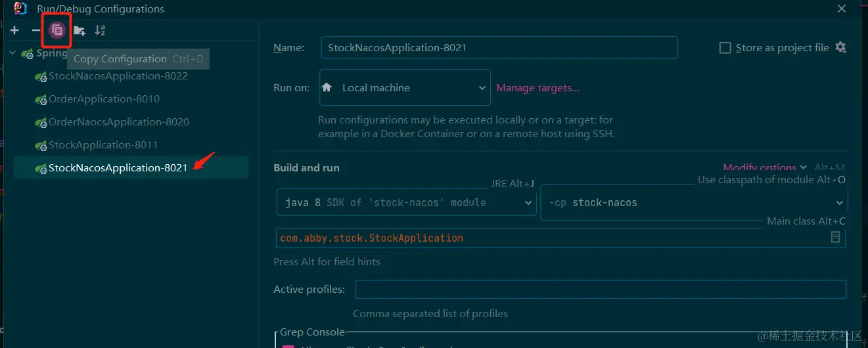The width and height of the screenshot is (868, 348).
Task: Sort configurations alphabetically icon
Action: tap(100, 30)
